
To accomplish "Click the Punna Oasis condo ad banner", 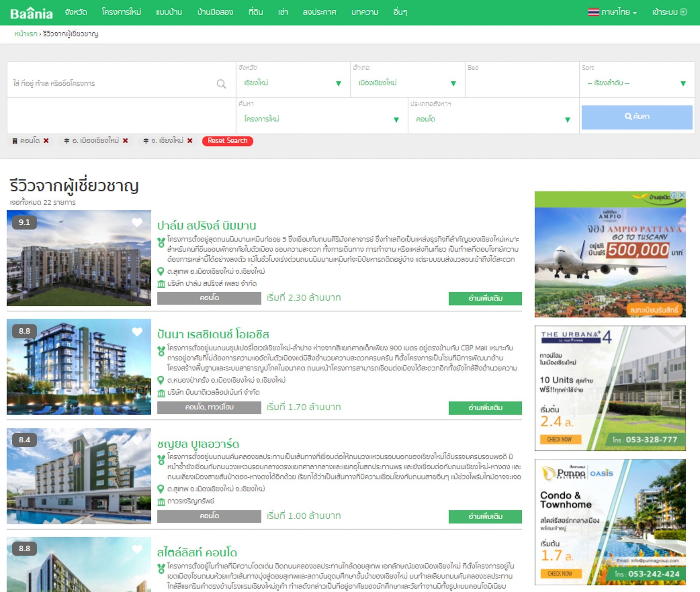I will click(x=610, y=522).
